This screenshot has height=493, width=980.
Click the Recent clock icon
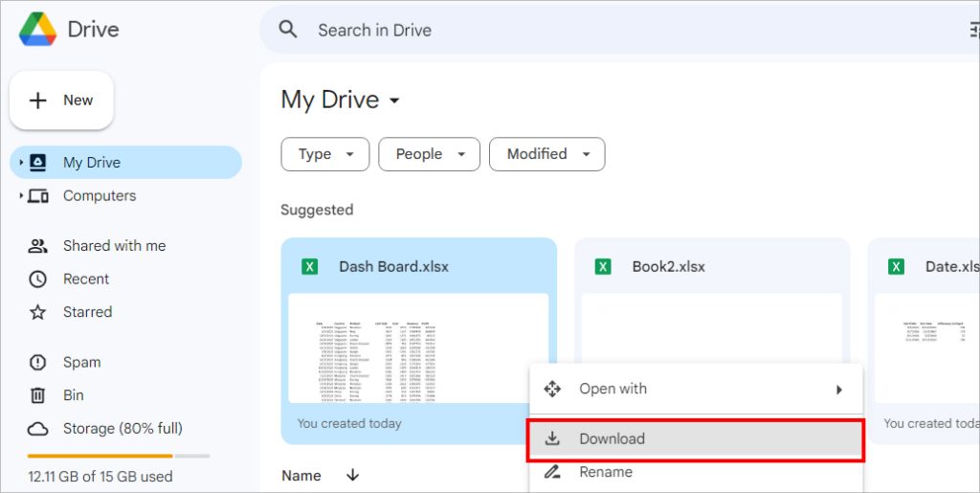coord(38,280)
